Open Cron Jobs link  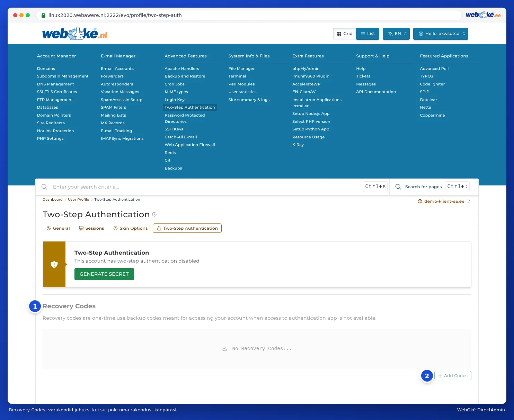point(175,84)
